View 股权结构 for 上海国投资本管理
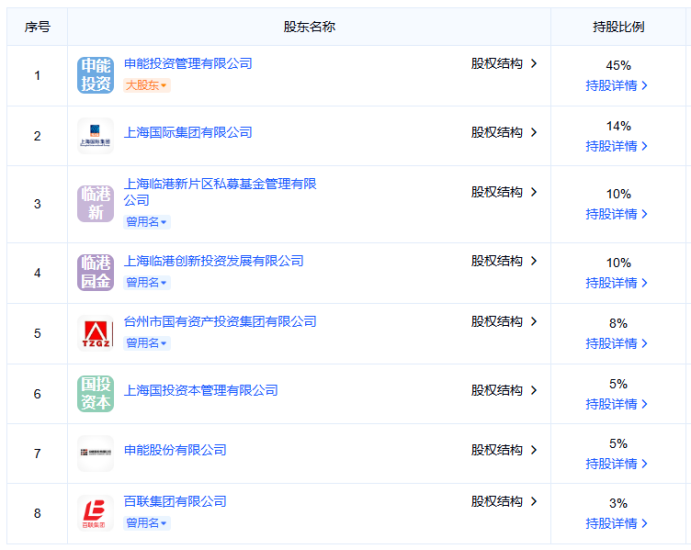This screenshot has width=691, height=550. (504, 390)
